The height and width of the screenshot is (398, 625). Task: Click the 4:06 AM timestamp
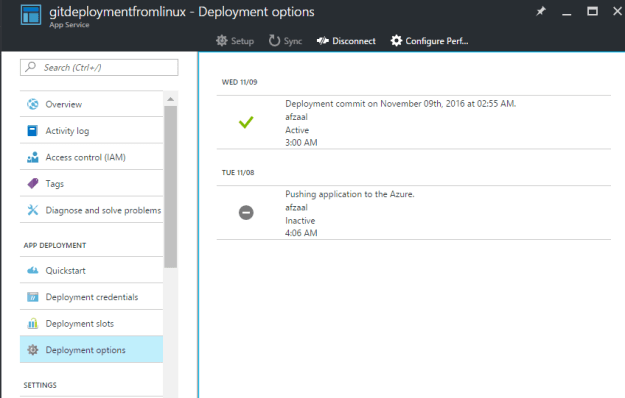click(x=301, y=233)
